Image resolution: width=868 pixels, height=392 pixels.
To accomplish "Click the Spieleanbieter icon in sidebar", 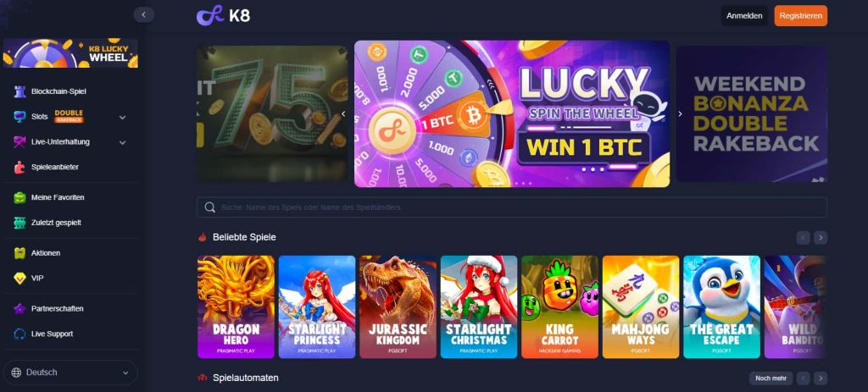I will (20, 167).
